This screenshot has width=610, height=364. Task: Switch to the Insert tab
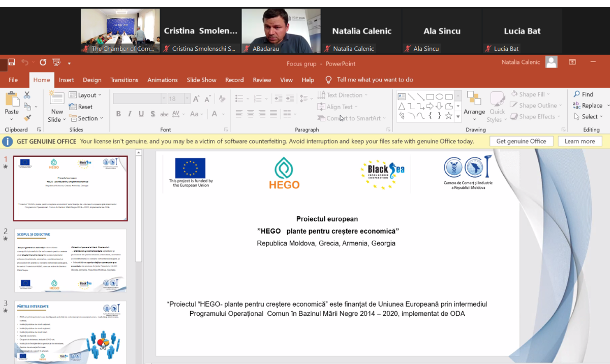[x=66, y=80]
